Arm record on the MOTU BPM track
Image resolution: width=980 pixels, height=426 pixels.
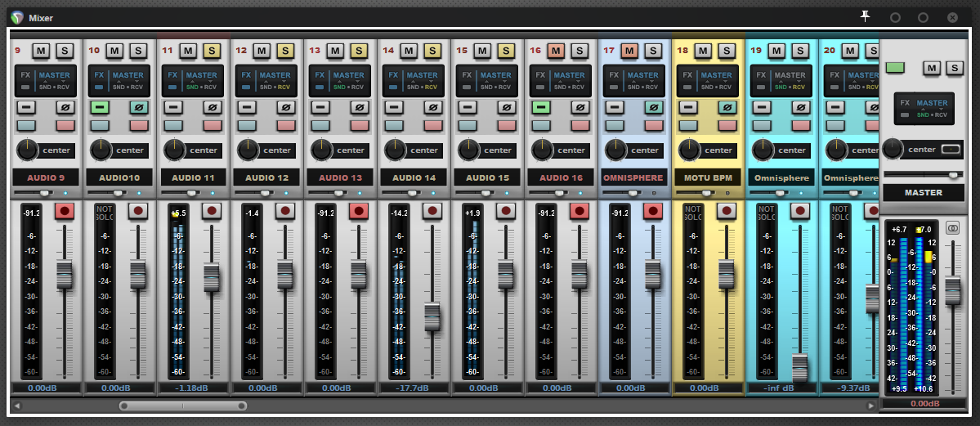click(x=726, y=212)
